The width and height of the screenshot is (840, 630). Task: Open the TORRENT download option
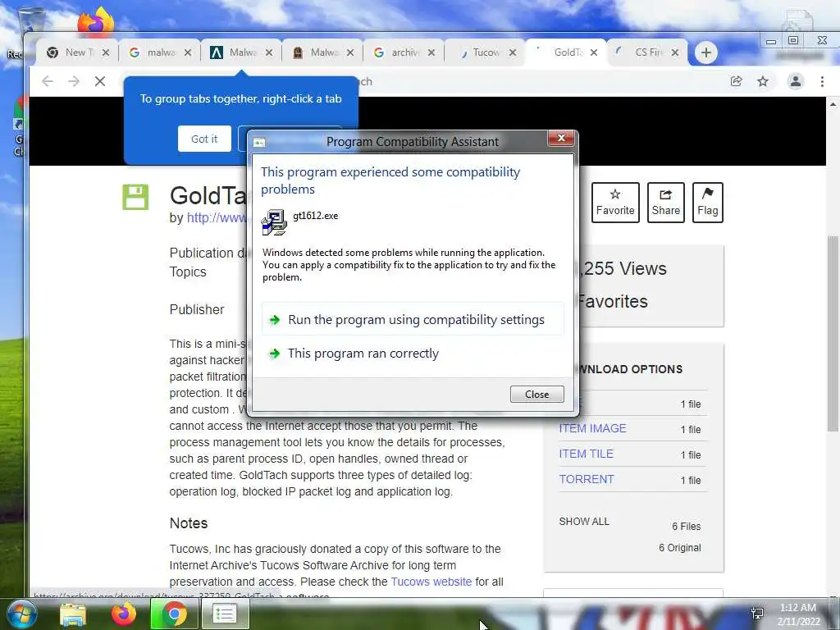[586, 479]
